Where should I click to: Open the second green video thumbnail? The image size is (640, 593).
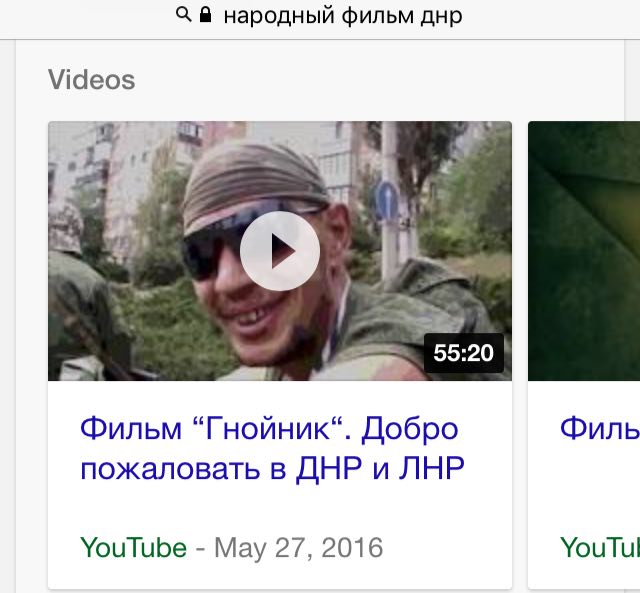(584, 251)
